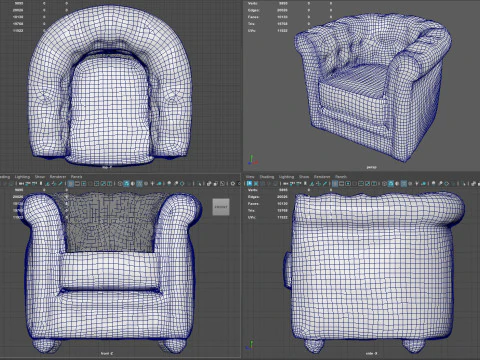Click the front -Z viewport label

(107, 353)
